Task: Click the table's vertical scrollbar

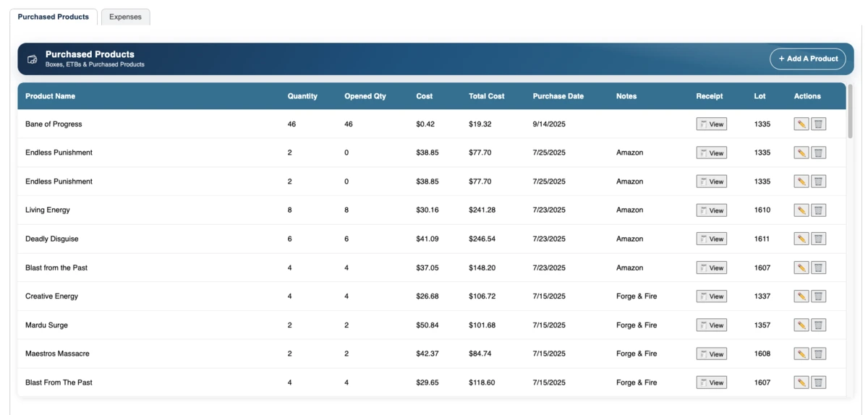Action: tap(850, 112)
